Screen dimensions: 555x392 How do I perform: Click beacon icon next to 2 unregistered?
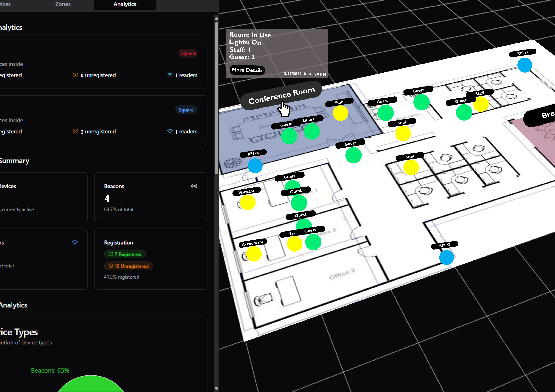click(75, 131)
